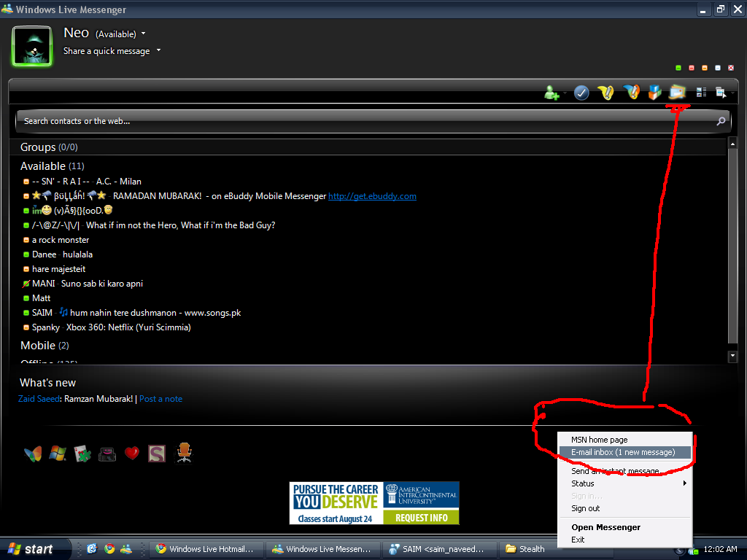This screenshot has width=747, height=560.
Task: Click the orange office chair icon
Action: click(x=184, y=453)
